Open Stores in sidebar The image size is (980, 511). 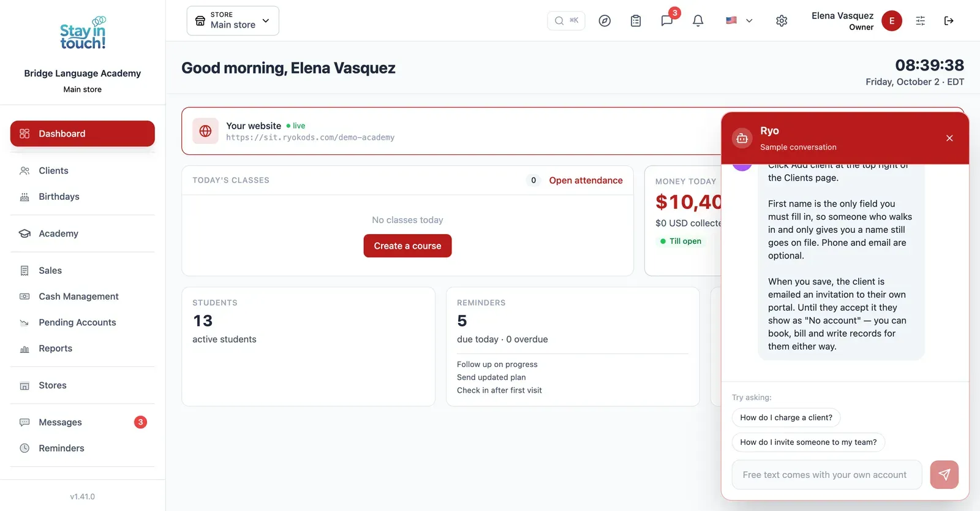83,385
